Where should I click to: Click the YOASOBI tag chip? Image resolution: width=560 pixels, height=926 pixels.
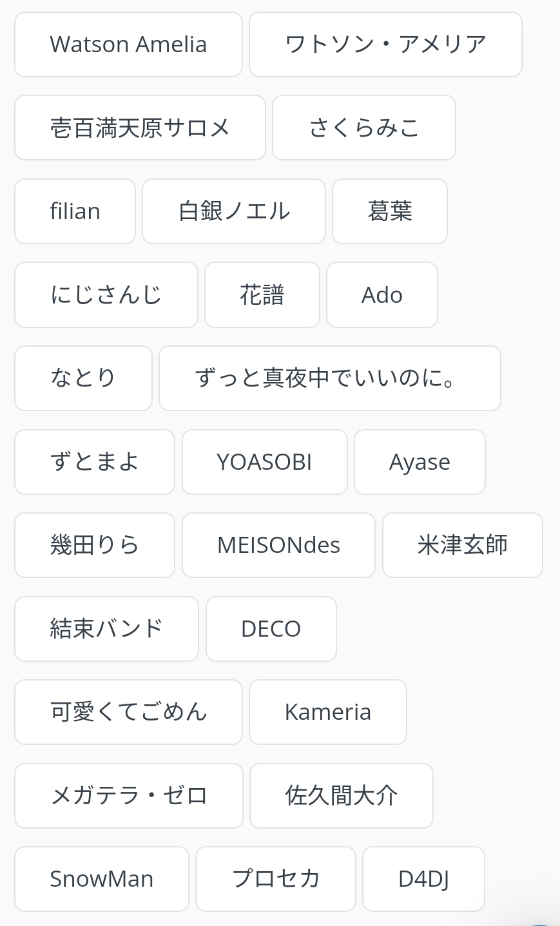pyautogui.click(x=265, y=462)
